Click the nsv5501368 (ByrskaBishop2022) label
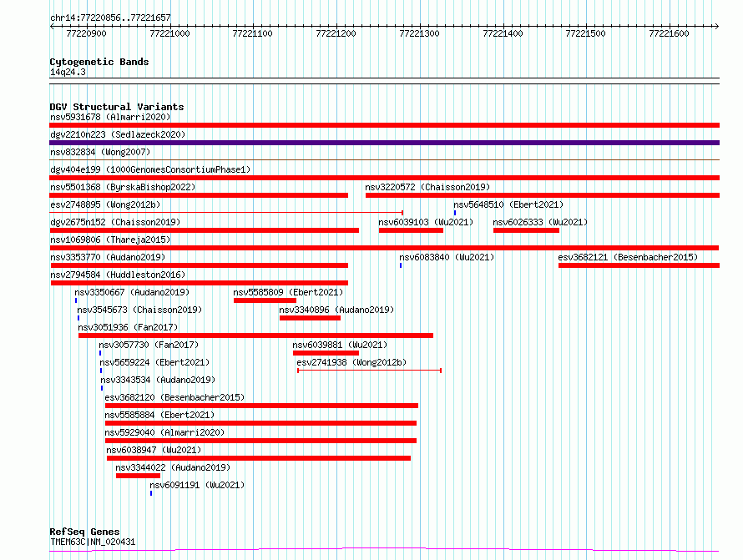This screenshot has height=560, width=743. (123, 187)
